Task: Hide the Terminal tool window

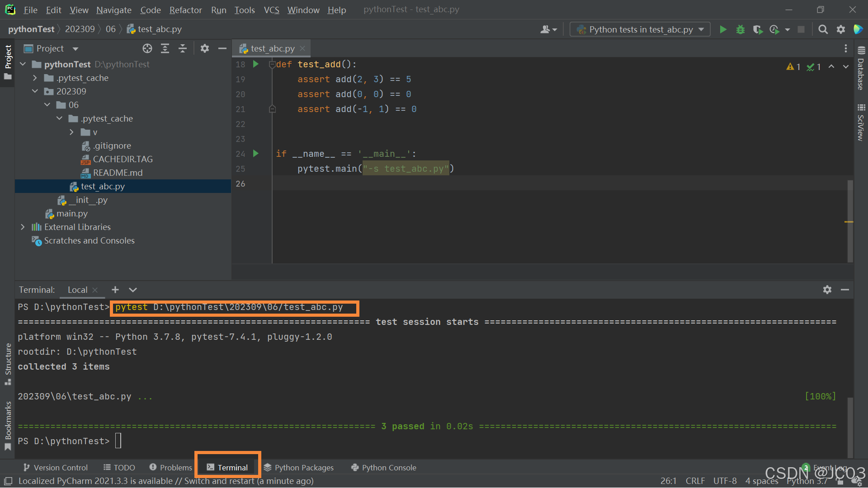Action: point(845,290)
